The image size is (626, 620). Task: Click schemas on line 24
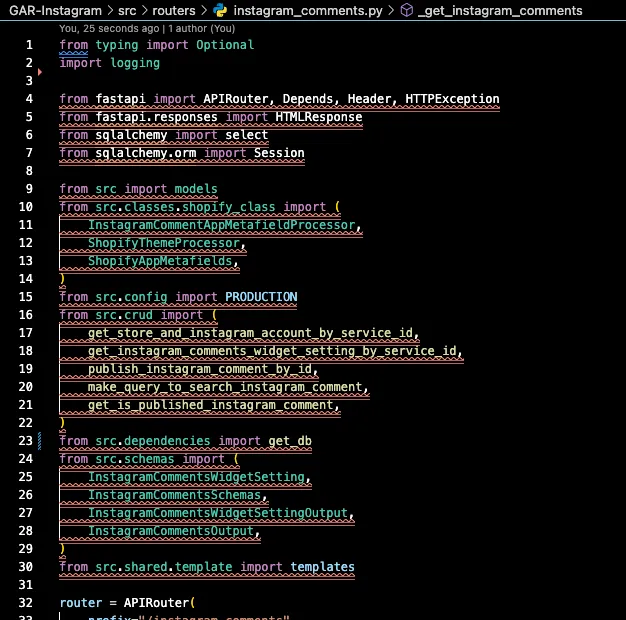tap(149, 459)
